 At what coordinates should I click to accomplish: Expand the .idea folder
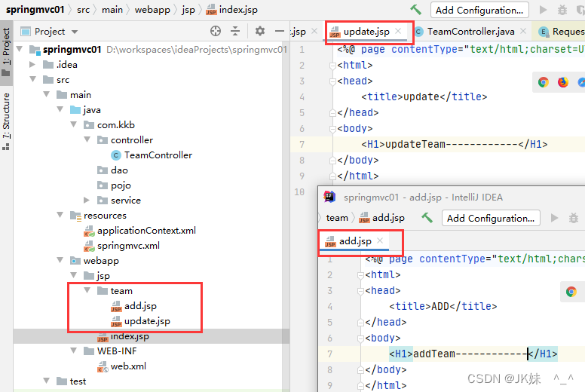click(33, 65)
